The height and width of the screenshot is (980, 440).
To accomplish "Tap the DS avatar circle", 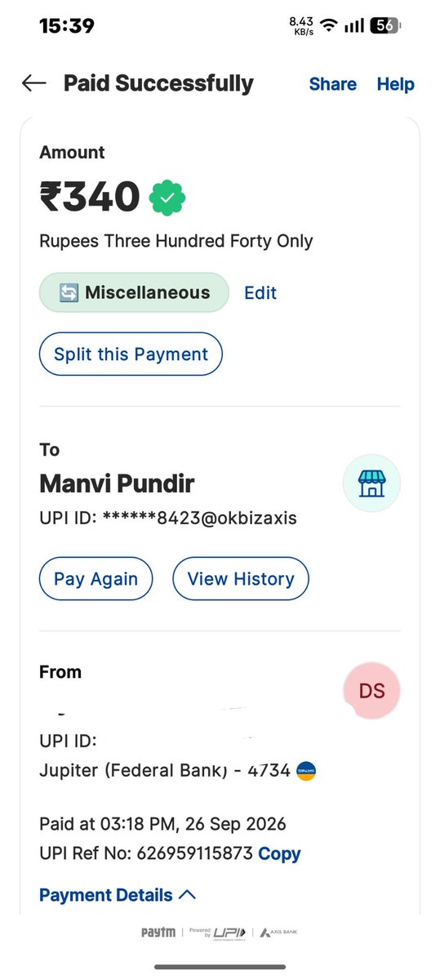I will tap(371, 691).
